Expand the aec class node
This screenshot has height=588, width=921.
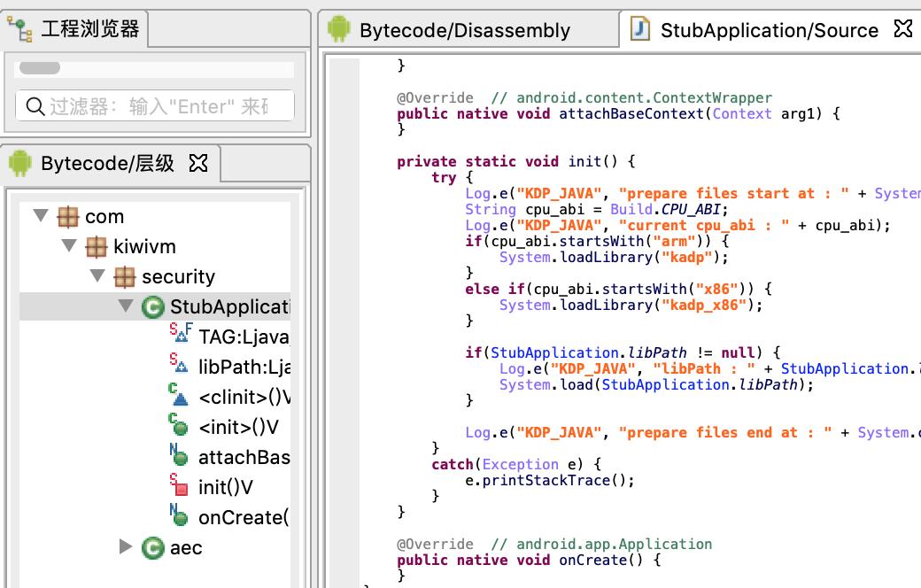[126, 547]
